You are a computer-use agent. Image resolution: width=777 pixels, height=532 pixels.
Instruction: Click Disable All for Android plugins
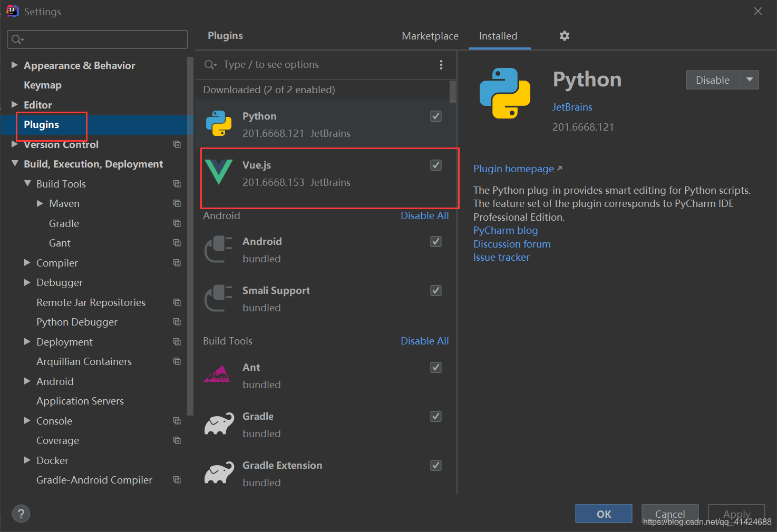[x=425, y=215]
